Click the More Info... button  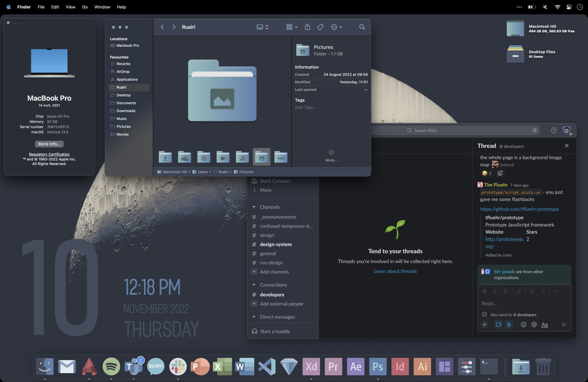(x=49, y=144)
